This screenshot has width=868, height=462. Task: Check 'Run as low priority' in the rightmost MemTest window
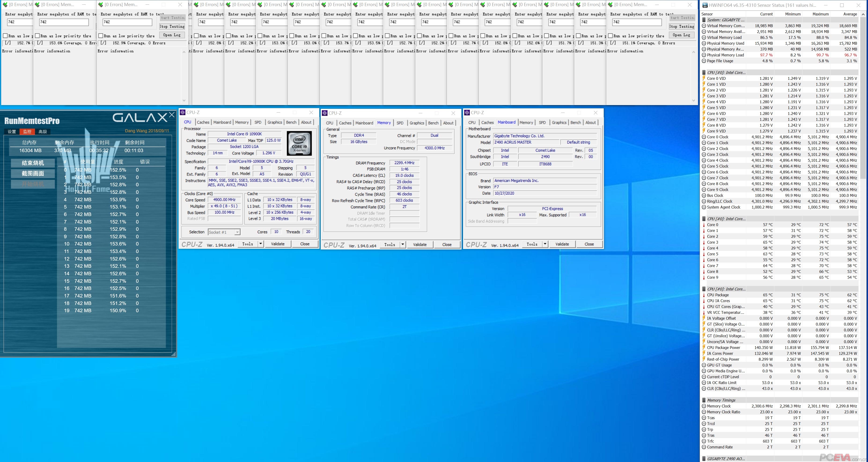pos(610,36)
